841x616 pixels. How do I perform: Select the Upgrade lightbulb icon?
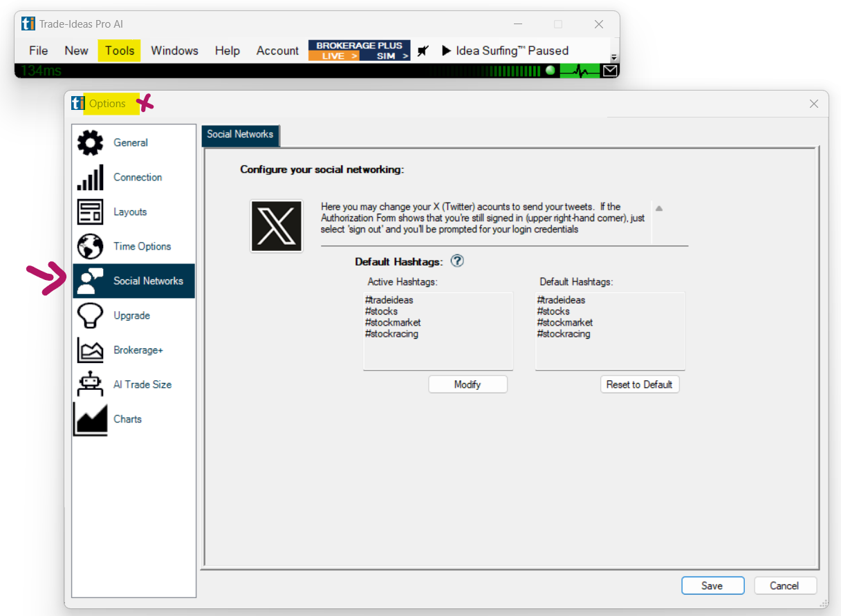tap(90, 316)
